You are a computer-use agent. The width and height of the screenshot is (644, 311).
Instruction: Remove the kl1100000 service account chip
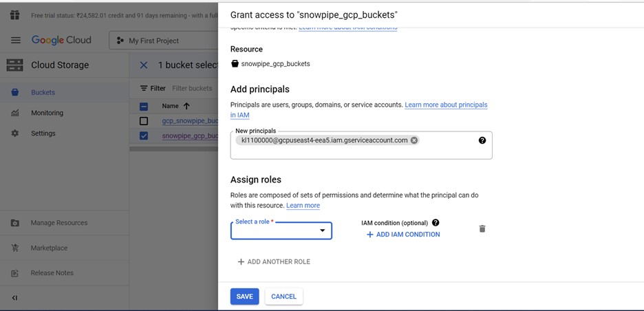(414, 140)
